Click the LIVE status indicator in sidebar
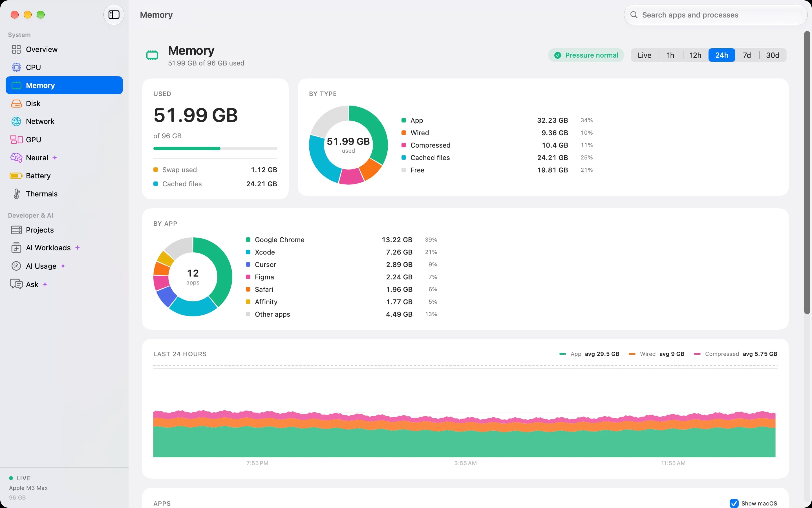812x508 pixels. (20, 478)
